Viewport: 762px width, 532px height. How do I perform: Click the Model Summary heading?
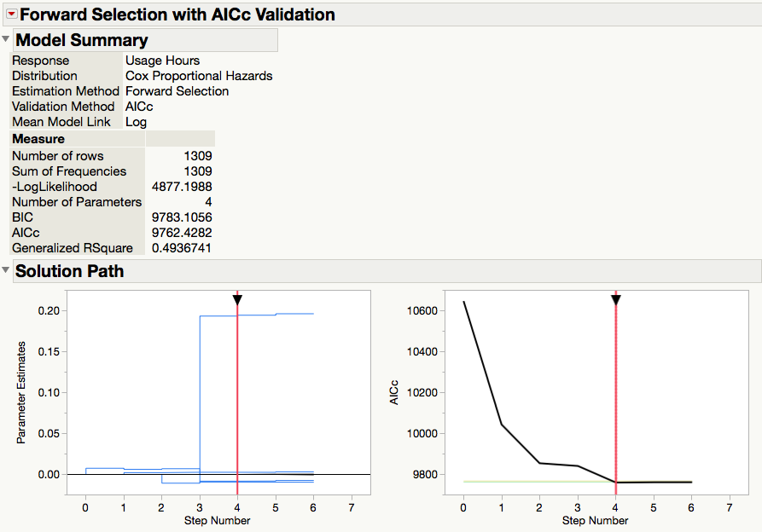82,40
